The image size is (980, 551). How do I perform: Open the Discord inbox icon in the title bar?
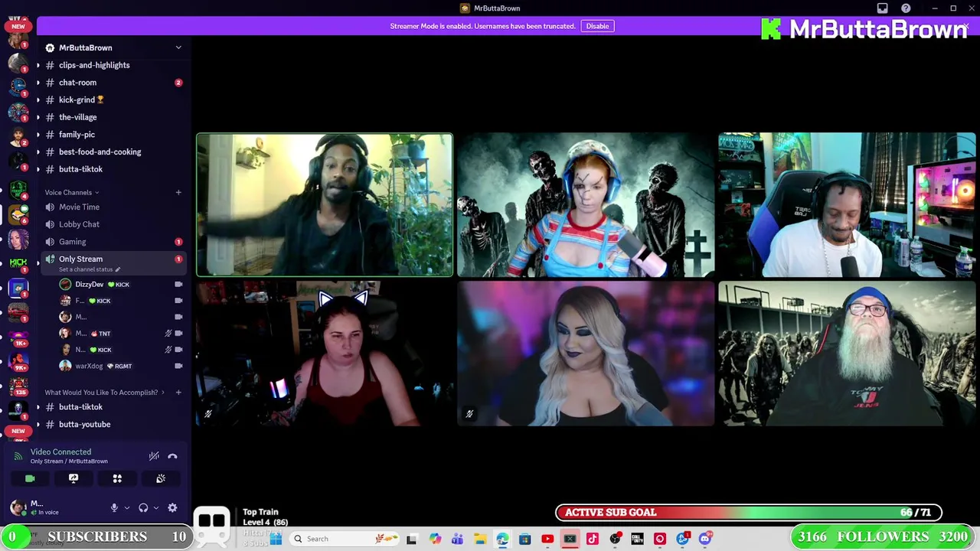coord(883,8)
